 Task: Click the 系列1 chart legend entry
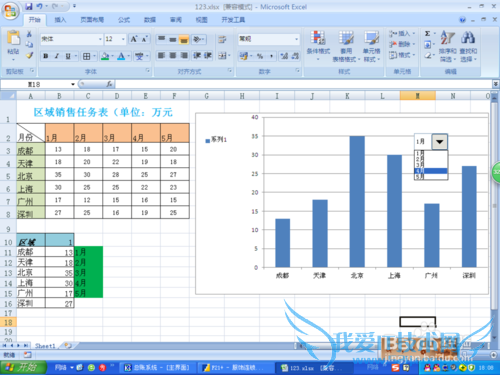pyautogui.click(x=216, y=140)
